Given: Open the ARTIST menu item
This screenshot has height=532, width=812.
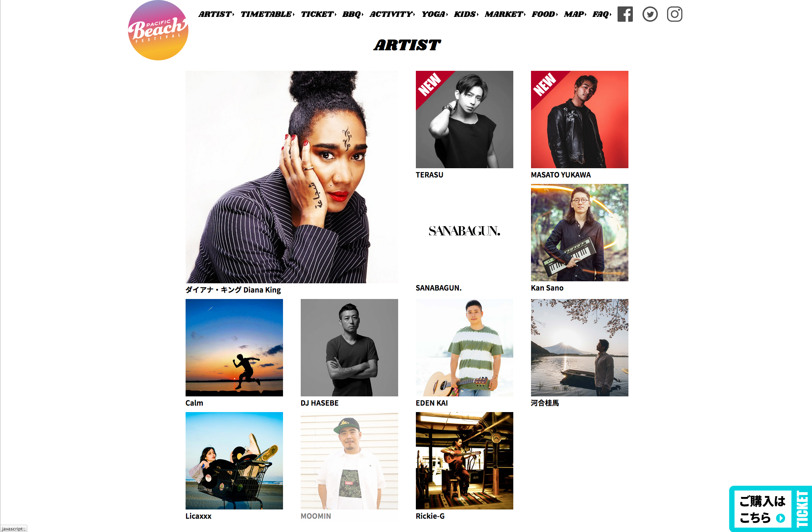Looking at the screenshot, I should point(216,14).
